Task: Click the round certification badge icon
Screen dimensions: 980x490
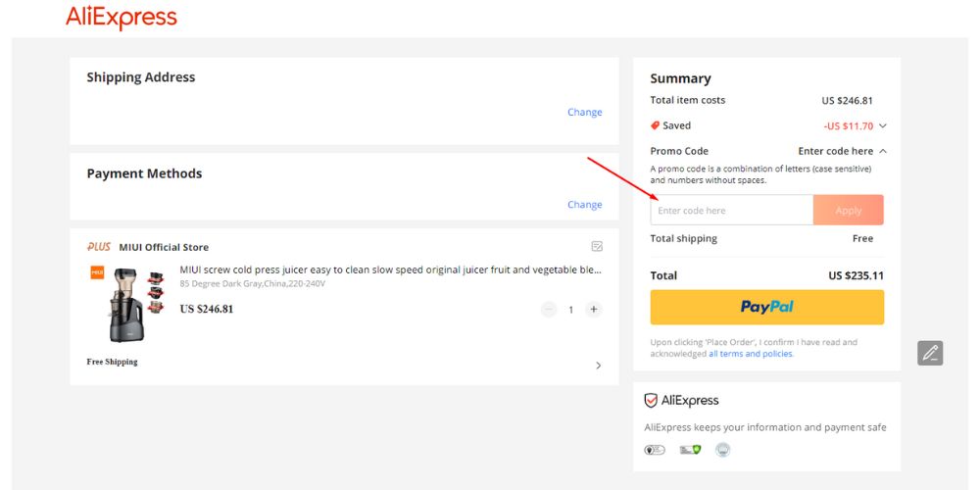Action: point(723,450)
